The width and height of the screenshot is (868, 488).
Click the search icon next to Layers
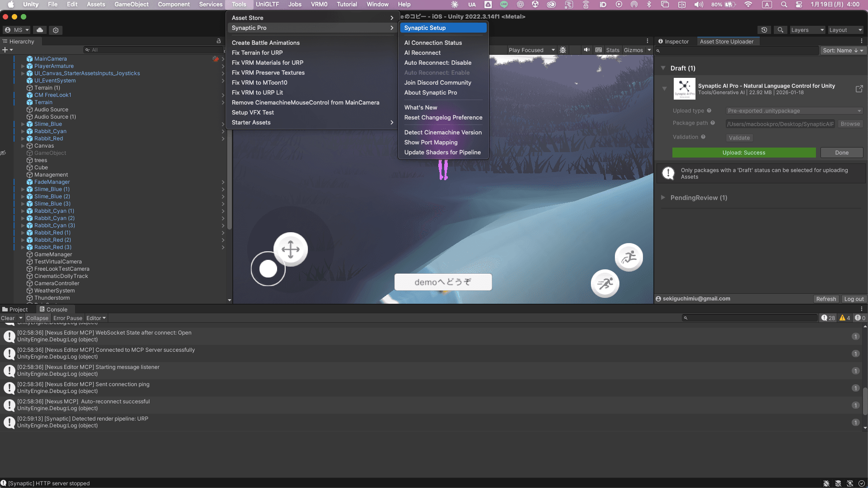(x=781, y=30)
